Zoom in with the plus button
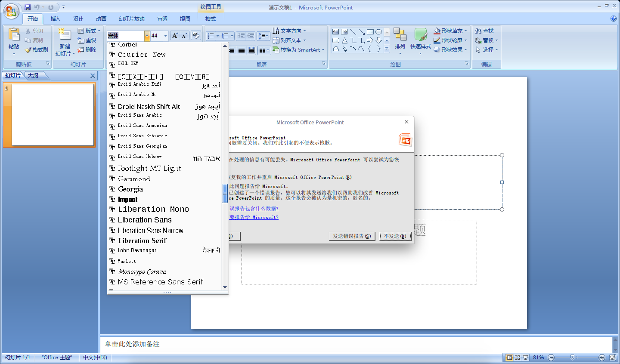620x364 pixels. click(x=602, y=358)
